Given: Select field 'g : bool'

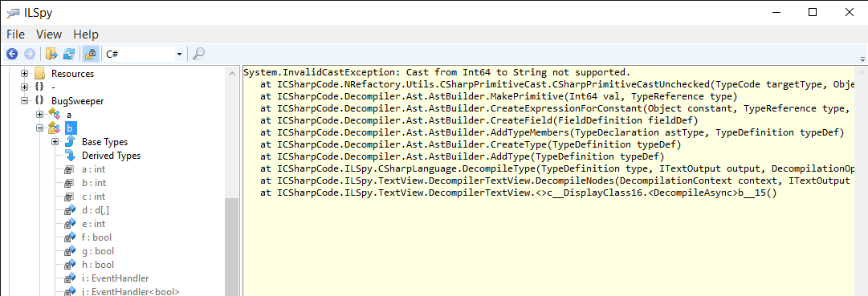Looking at the screenshot, I should pyautogui.click(x=97, y=251).
